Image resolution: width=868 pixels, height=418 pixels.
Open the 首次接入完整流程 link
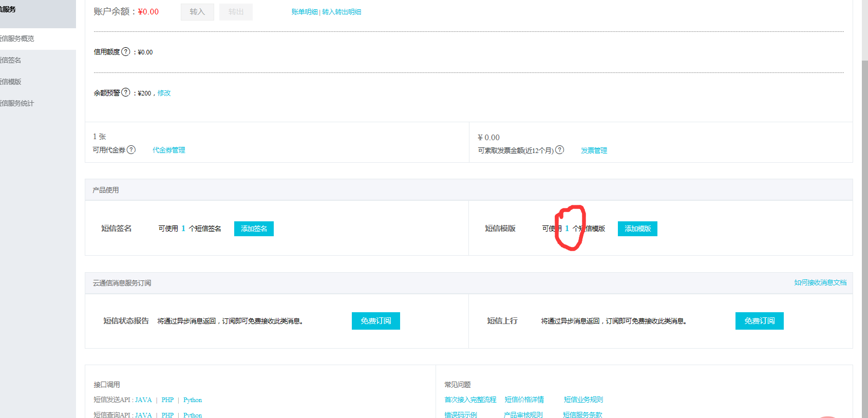[470, 400]
